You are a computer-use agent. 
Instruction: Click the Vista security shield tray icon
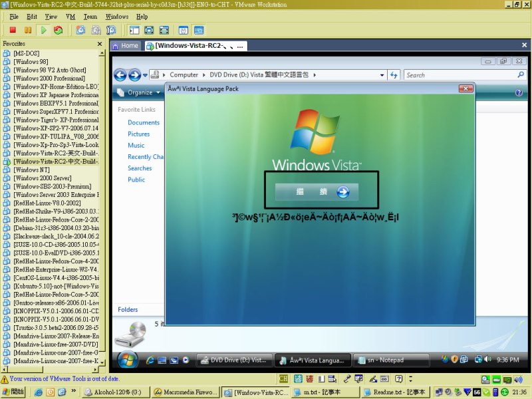pyautogui.click(x=454, y=359)
